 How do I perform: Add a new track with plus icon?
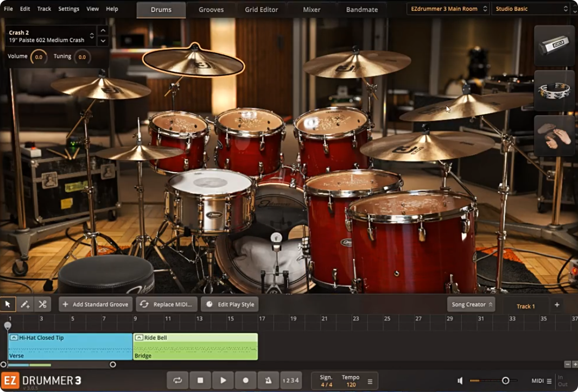pyautogui.click(x=557, y=305)
